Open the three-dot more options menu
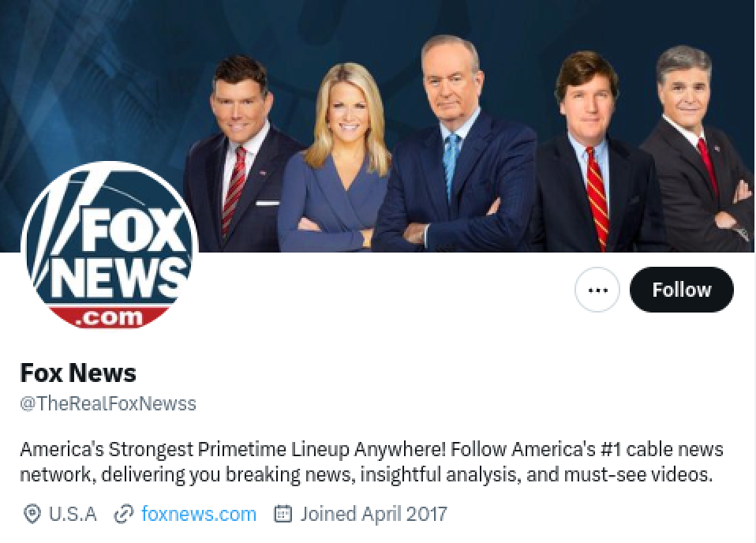Image resolution: width=756 pixels, height=543 pixels. (597, 290)
